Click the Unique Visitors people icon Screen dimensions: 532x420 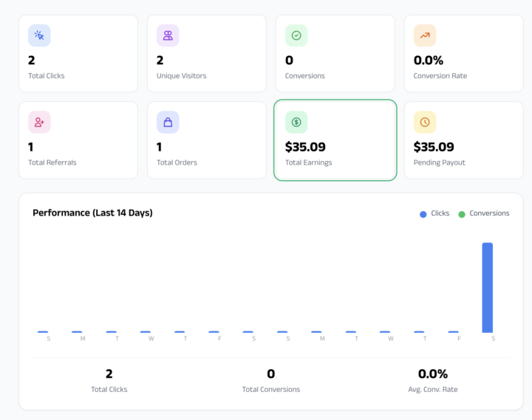point(168,35)
